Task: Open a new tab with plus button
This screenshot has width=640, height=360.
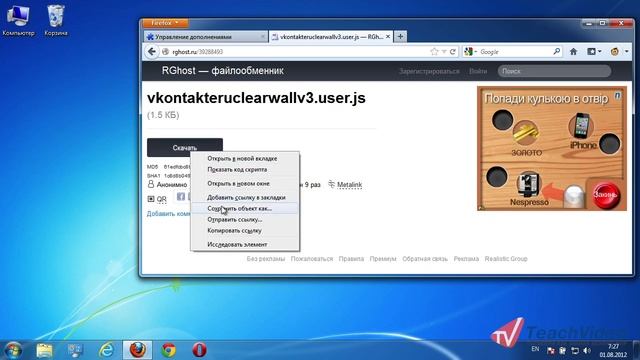Action: coord(400,37)
